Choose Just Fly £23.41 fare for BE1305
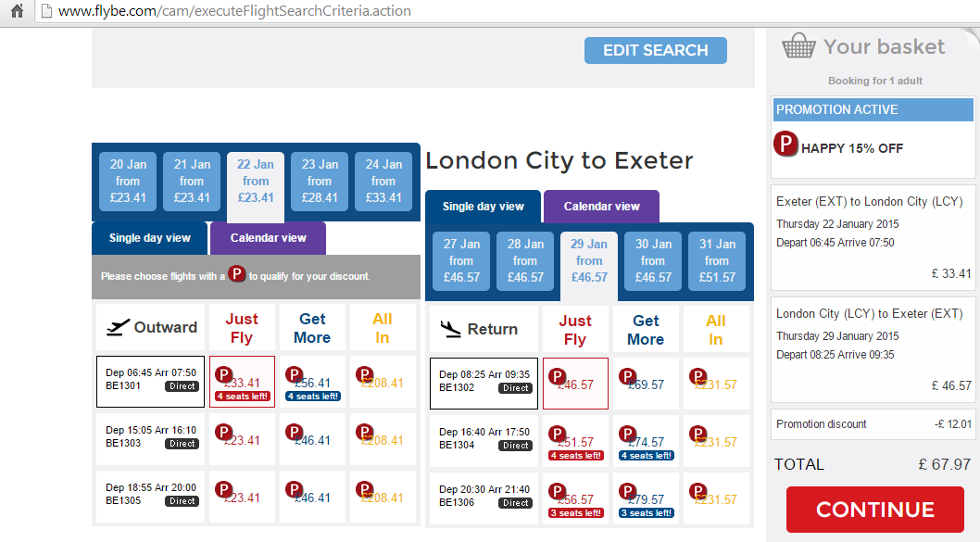 [x=242, y=497]
